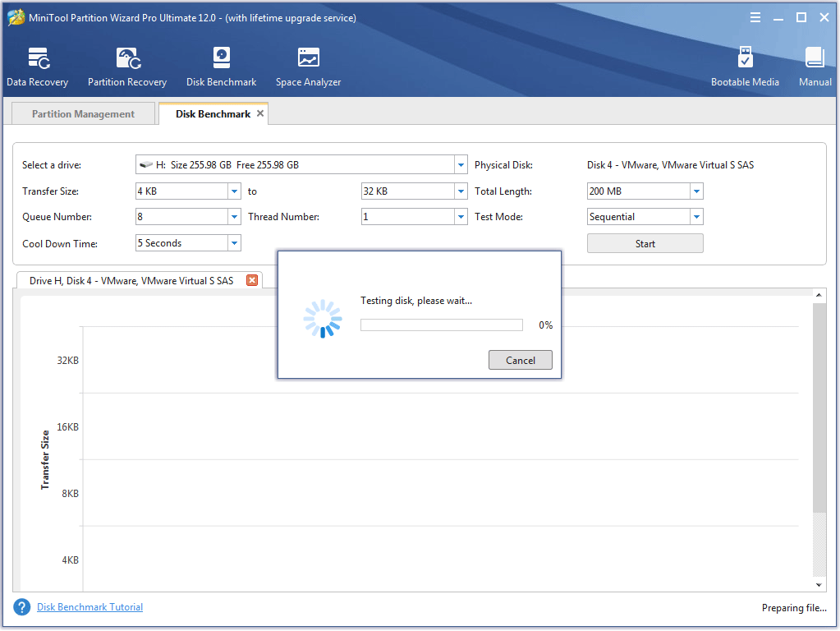Close the Disk Benchmark tab

tap(260, 113)
